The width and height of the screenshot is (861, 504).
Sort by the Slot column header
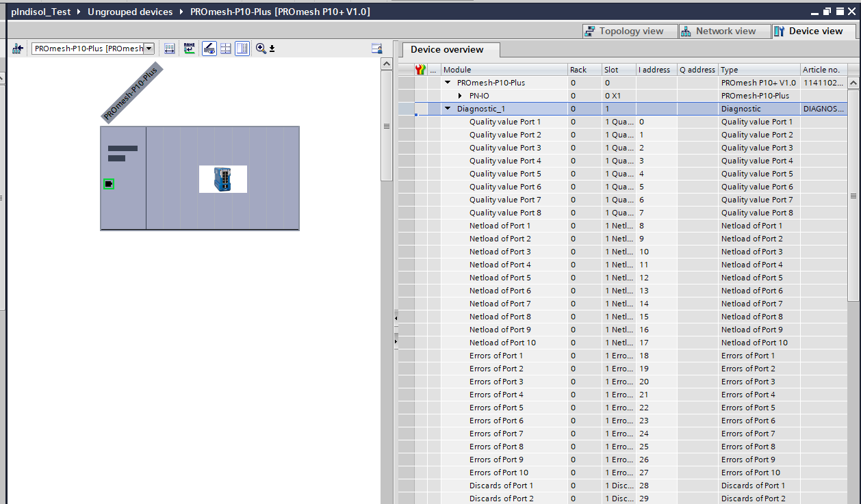click(x=619, y=70)
